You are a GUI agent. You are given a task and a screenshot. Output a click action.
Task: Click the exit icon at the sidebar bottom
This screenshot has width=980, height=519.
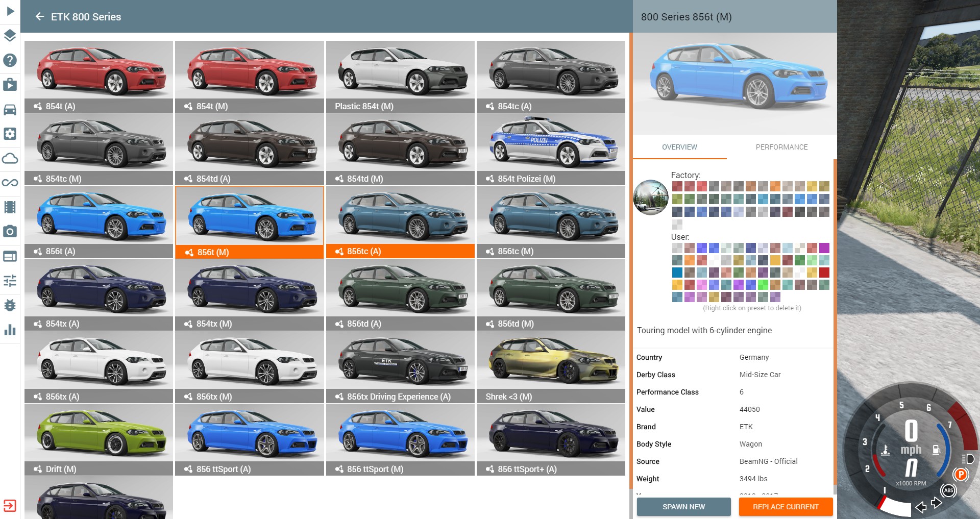pos(10,506)
